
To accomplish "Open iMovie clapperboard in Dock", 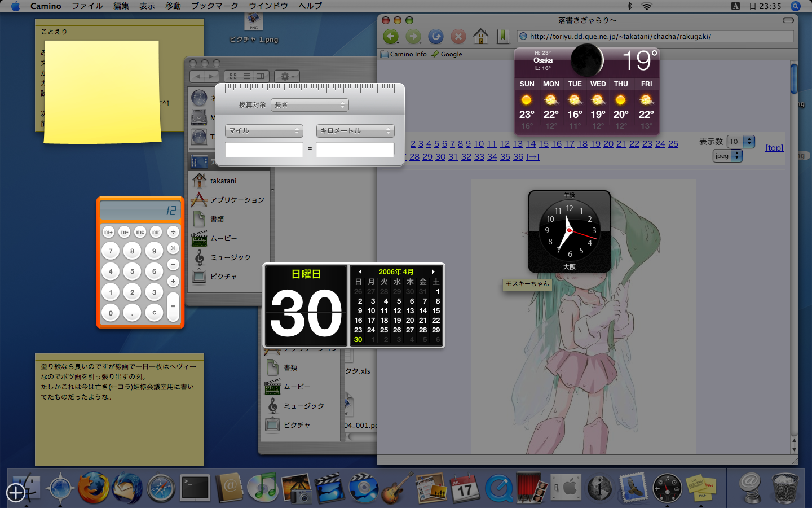I will point(330,488).
